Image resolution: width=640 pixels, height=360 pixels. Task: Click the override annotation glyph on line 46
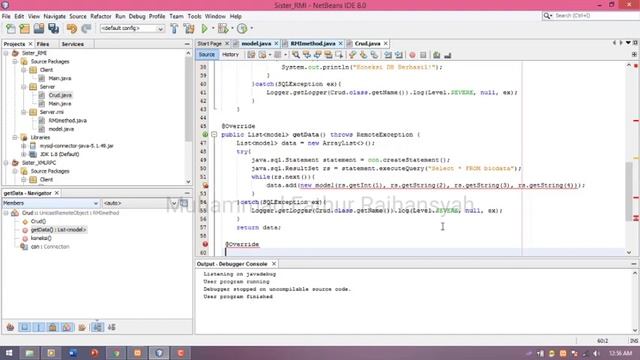205,134
